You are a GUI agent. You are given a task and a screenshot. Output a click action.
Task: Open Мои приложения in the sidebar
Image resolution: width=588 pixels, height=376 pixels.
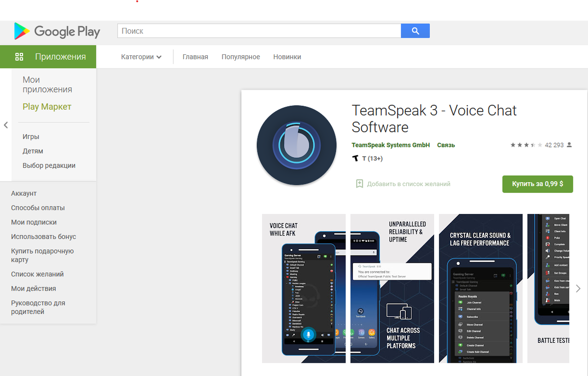coord(47,85)
